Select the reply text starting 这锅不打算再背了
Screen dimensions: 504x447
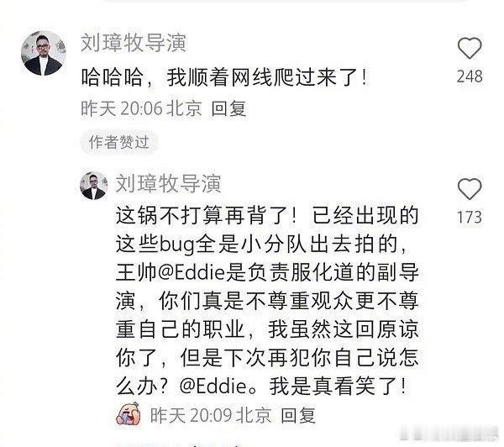(267, 301)
